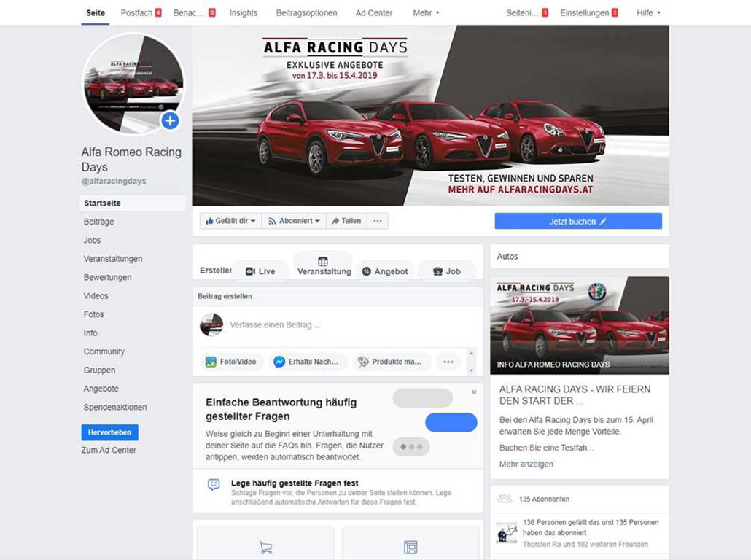Click the blue plus icon on profile picture
The width and height of the screenshot is (751, 560).
[x=170, y=120]
